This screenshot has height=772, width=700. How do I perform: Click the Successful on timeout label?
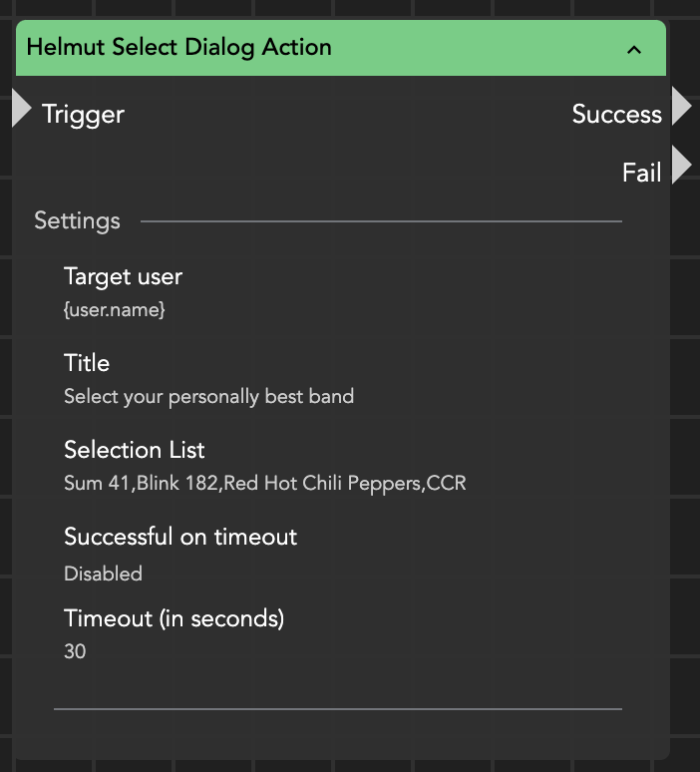point(180,537)
